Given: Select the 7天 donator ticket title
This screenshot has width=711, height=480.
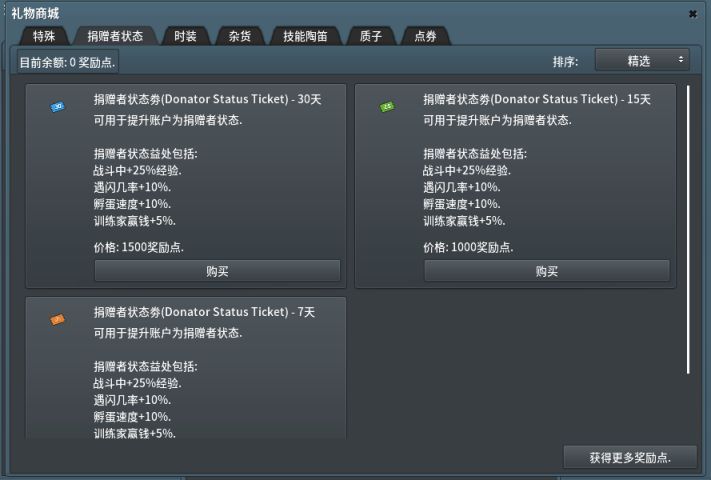Looking at the screenshot, I should click(205, 312).
